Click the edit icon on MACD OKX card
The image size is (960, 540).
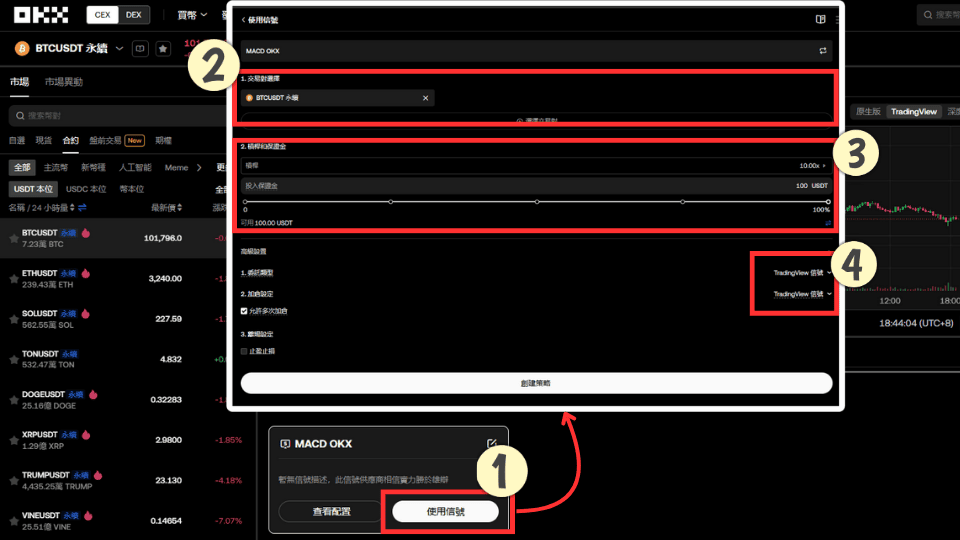click(x=492, y=443)
